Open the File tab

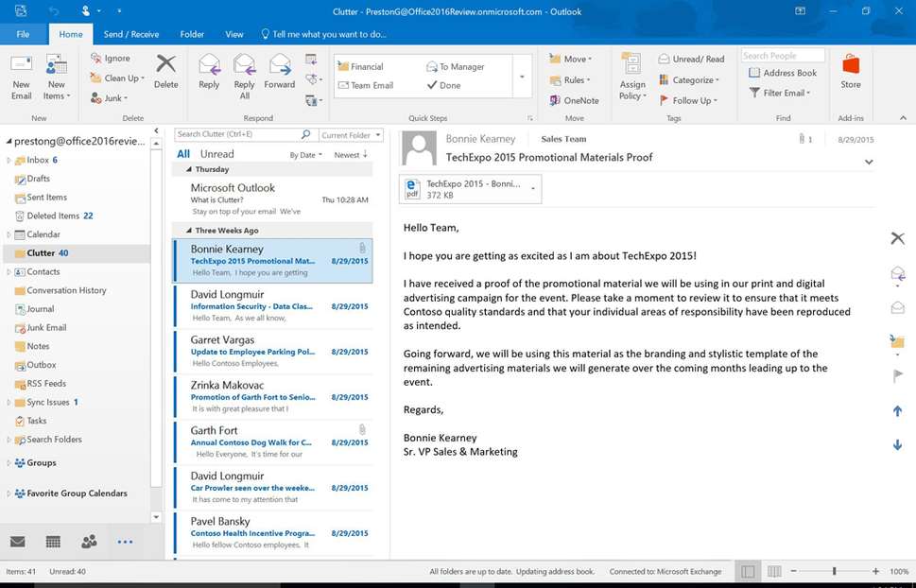[23, 34]
